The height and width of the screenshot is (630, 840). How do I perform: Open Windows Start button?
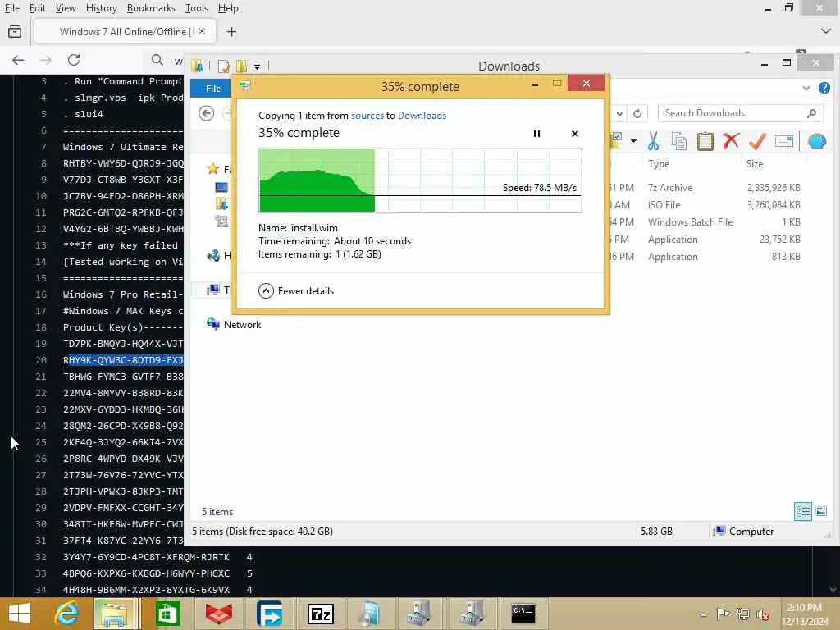tap(20, 614)
